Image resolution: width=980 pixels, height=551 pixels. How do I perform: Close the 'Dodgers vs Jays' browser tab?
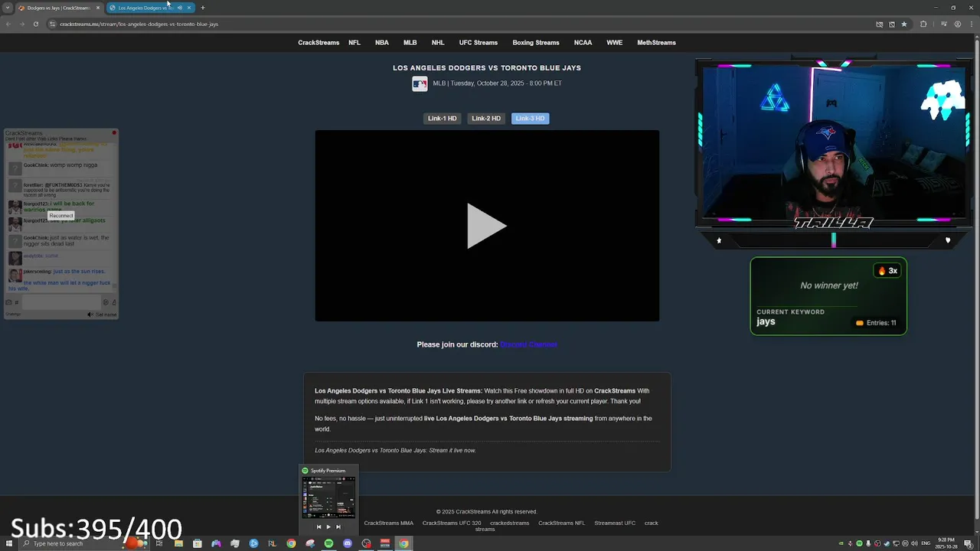pos(98,8)
